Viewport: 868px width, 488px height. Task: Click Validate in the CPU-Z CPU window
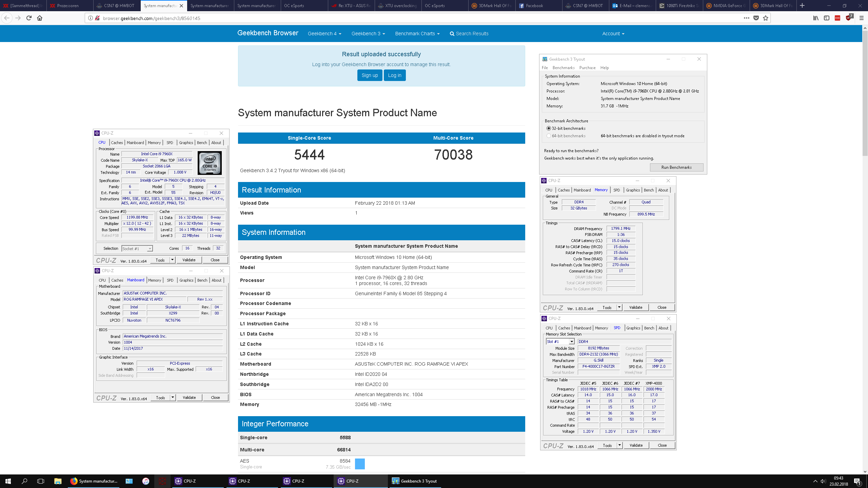point(189,260)
